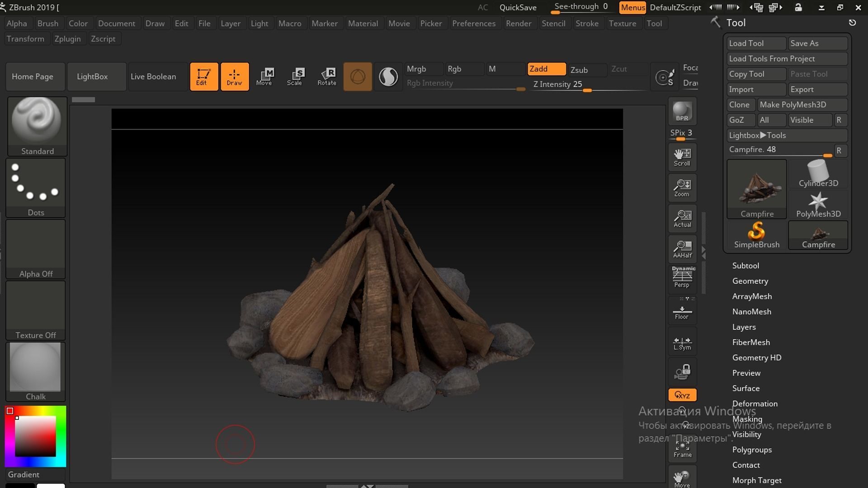This screenshot has height=488, width=868.
Task: Expand the Subtool subpalette
Action: click(745, 266)
